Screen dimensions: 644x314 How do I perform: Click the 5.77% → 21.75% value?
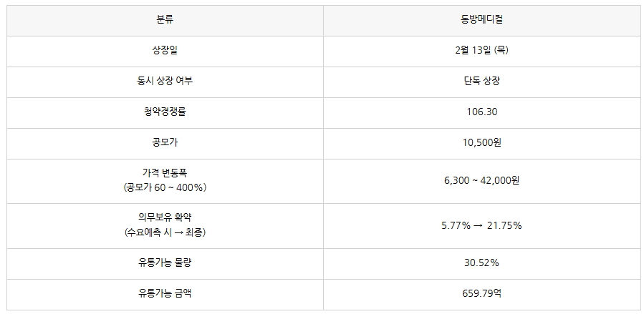482,225
